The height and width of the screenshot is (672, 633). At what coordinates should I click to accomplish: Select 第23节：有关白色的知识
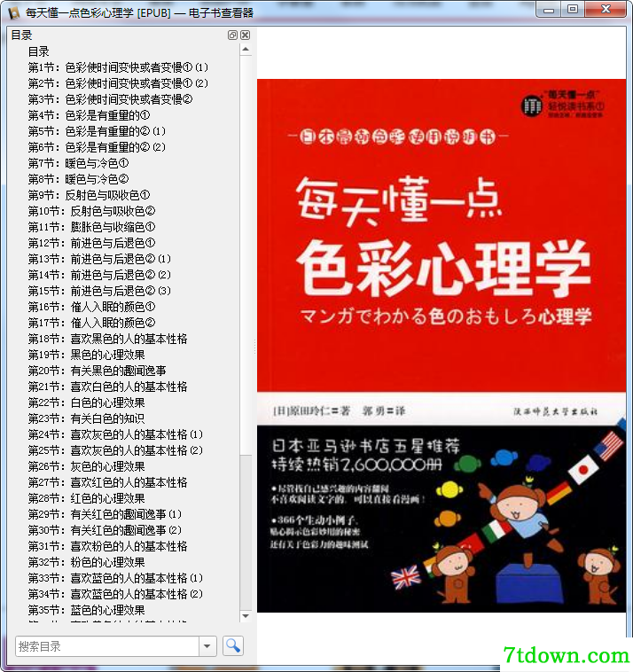(x=87, y=418)
